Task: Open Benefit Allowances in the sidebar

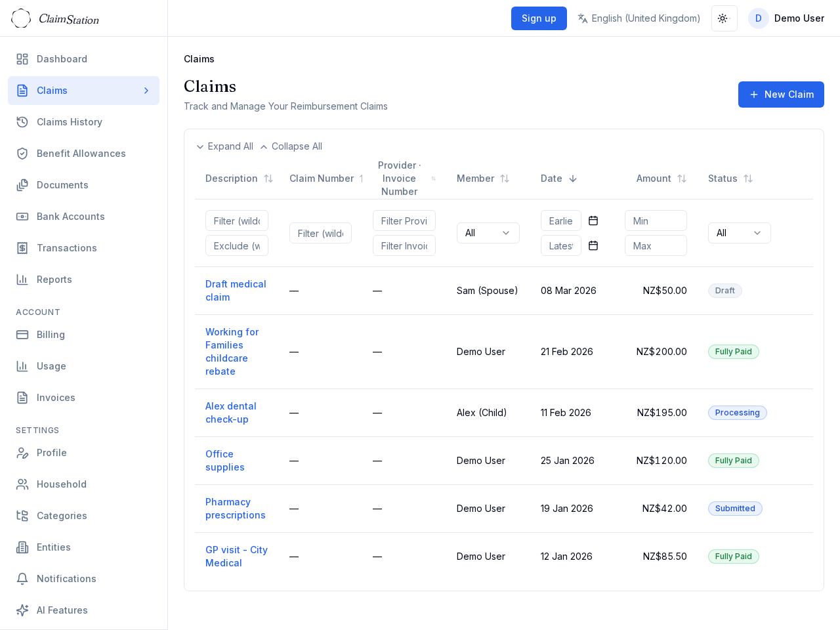Action: point(81,154)
